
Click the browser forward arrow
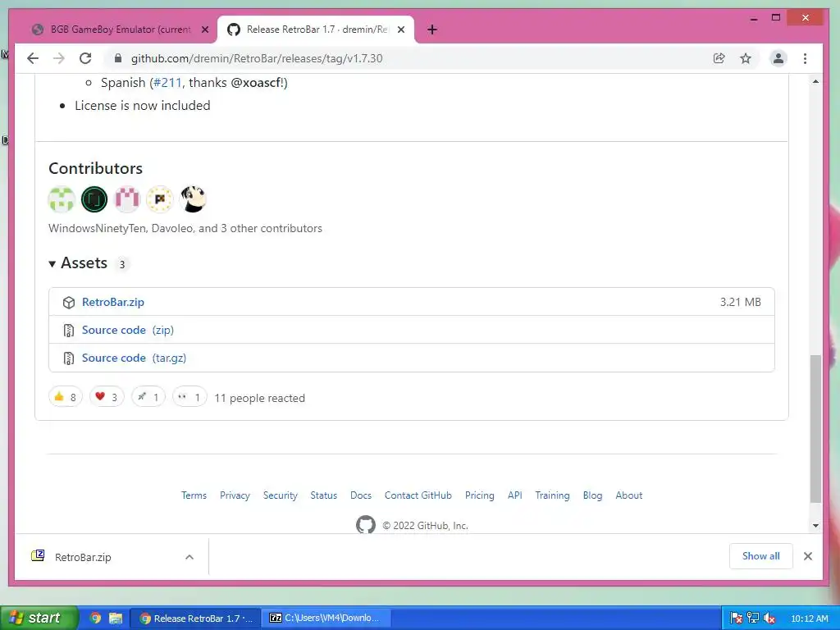click(59, 58)
